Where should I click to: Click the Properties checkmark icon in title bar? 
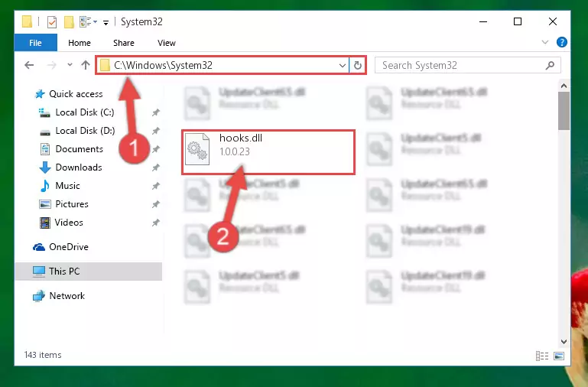pyautogui.click(x=52, y=22)
